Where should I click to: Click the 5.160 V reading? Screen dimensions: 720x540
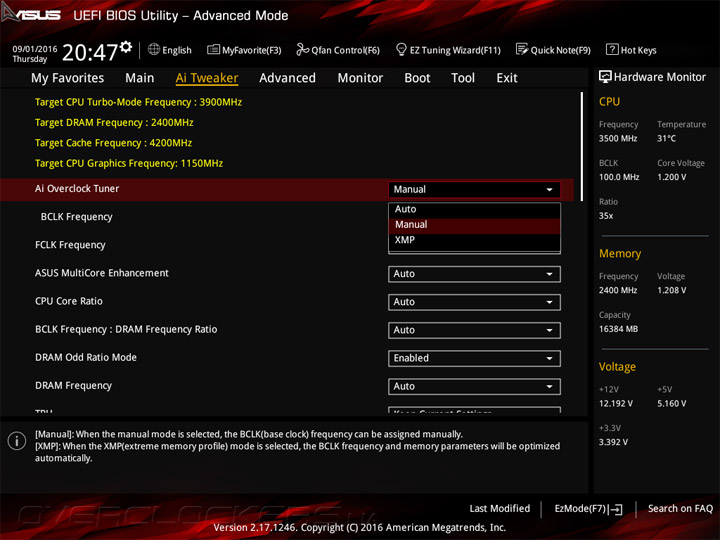[x=671, y=403]
